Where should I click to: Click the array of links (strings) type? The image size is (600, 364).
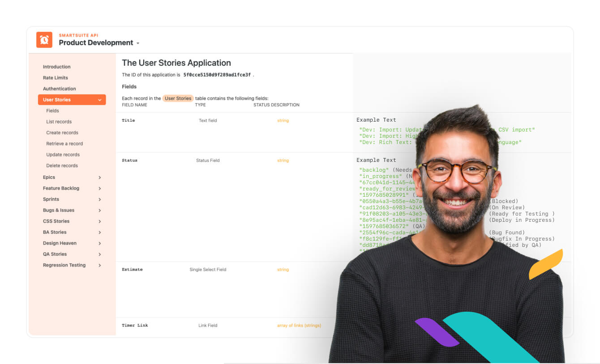click(x=299, y=326)
